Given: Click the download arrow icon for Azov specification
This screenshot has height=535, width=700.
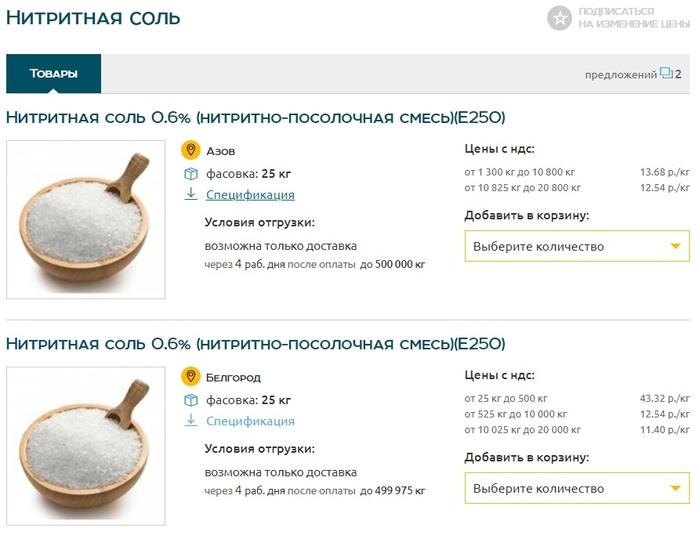Looking at the screenshot, I should tap(191, 195).
